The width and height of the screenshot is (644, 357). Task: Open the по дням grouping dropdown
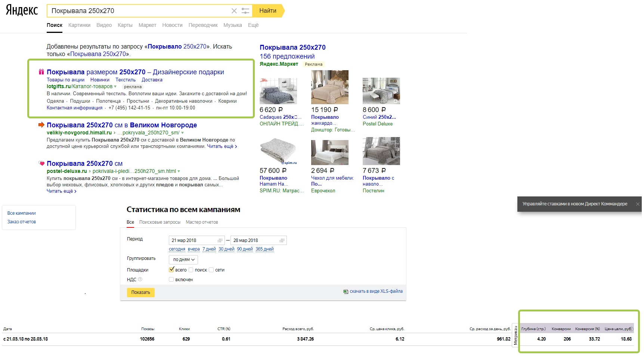coord(183,260)
